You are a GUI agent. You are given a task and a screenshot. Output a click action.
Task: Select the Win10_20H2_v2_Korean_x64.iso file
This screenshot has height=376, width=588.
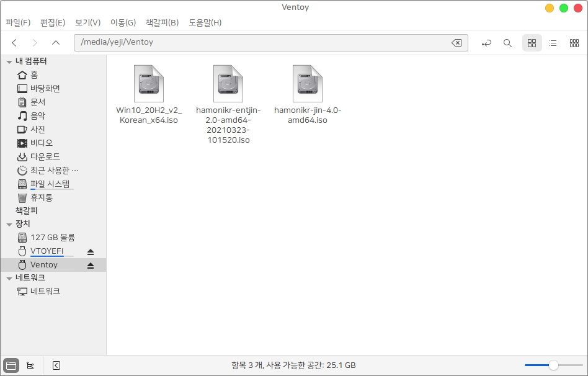[149, 84]
